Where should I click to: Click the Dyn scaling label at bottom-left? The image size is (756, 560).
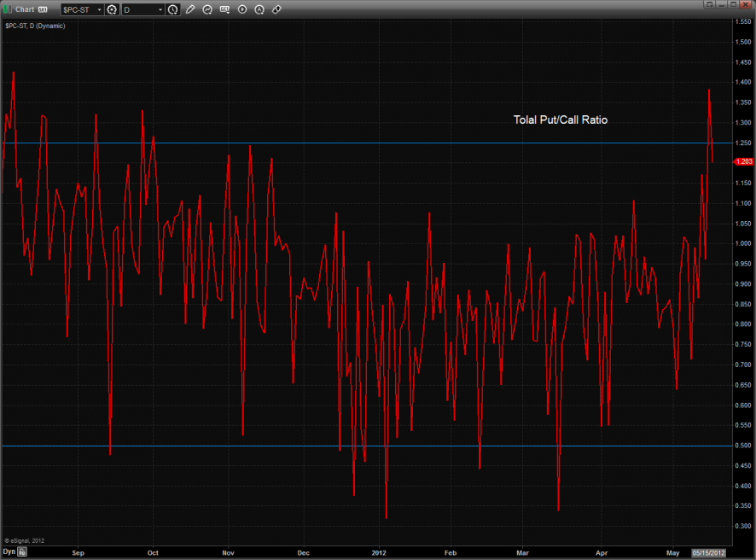[x=9, y=552]
